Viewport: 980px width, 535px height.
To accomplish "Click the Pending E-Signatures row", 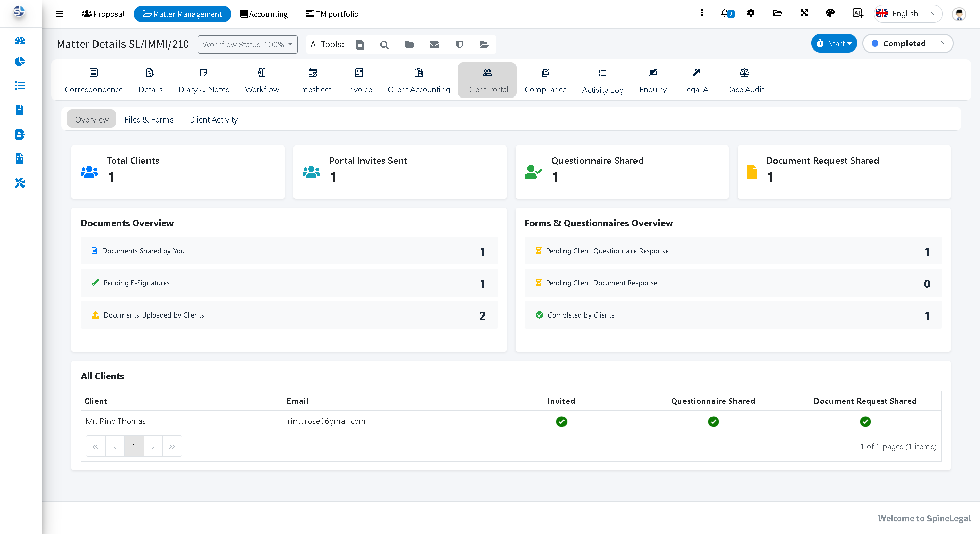I will (289, 283).
